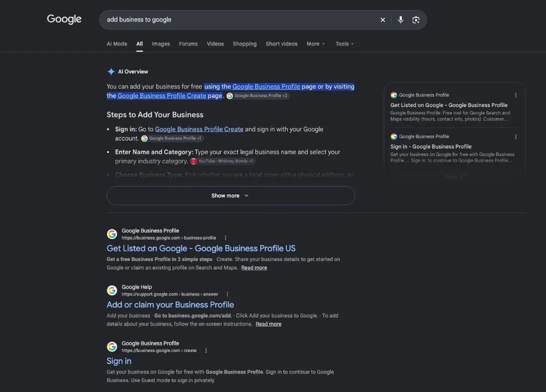Click the business.google.com business-profile URL
The image size is (546, 392).
pyautogui.click(x=169, y=238)
